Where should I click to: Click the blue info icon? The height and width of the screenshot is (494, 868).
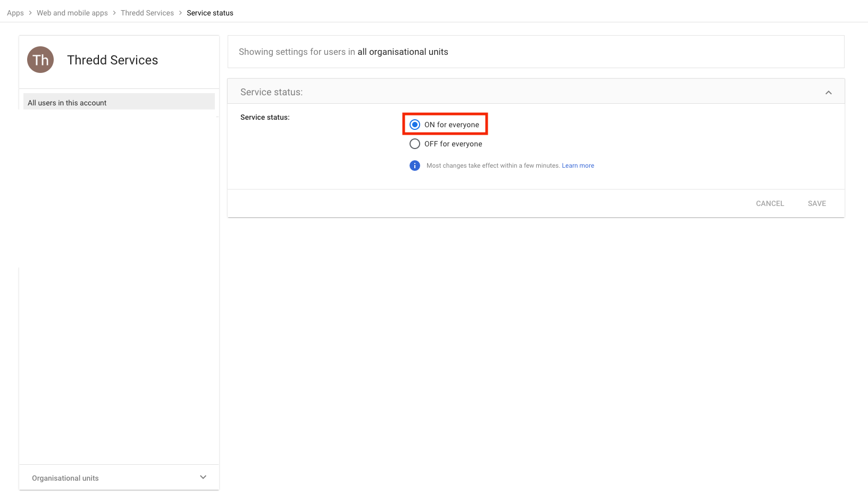click(x=415, y=166)
